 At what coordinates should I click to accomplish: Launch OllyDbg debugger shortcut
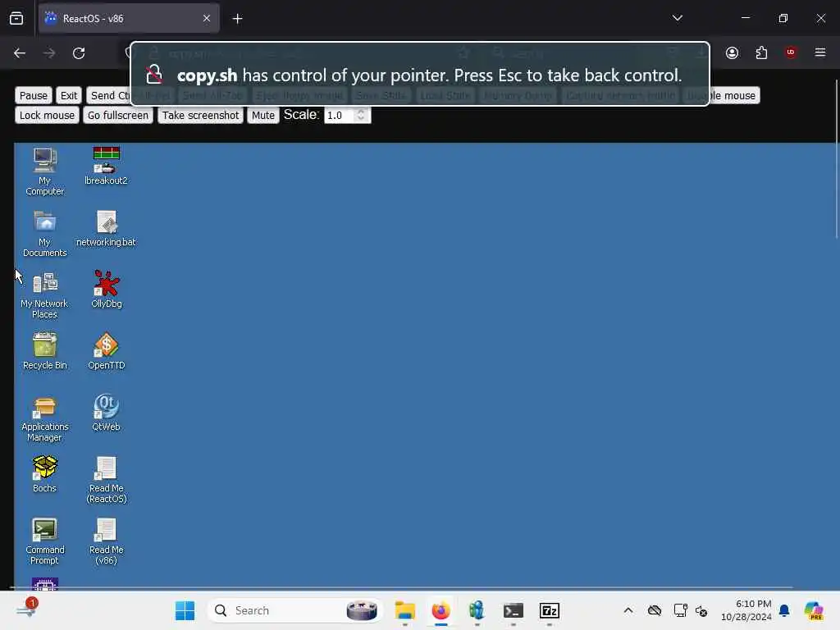(x=106, y=290)
